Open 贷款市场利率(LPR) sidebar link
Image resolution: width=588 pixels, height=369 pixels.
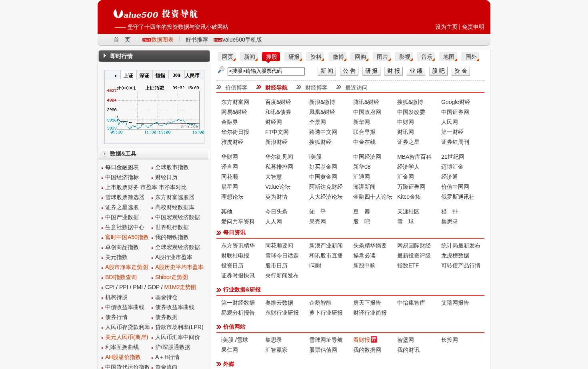(179, 327)
